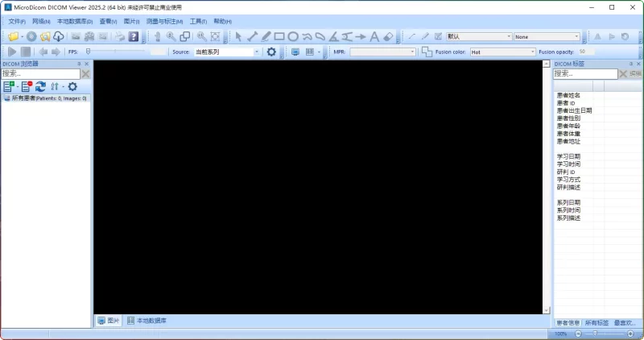Viewport: 644px width, 340px height.
Task: Pin the DICOM 浏览器 panel
Action: [x=78, y=64]
